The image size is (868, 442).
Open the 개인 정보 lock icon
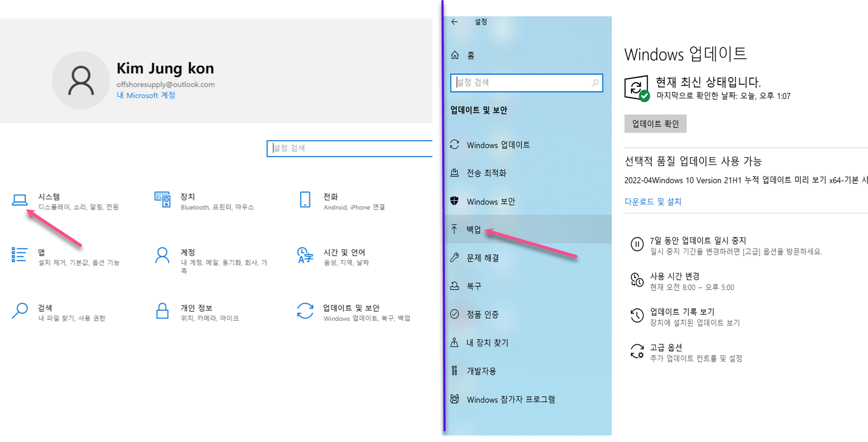pyautogui.click(x=162, y=311)
